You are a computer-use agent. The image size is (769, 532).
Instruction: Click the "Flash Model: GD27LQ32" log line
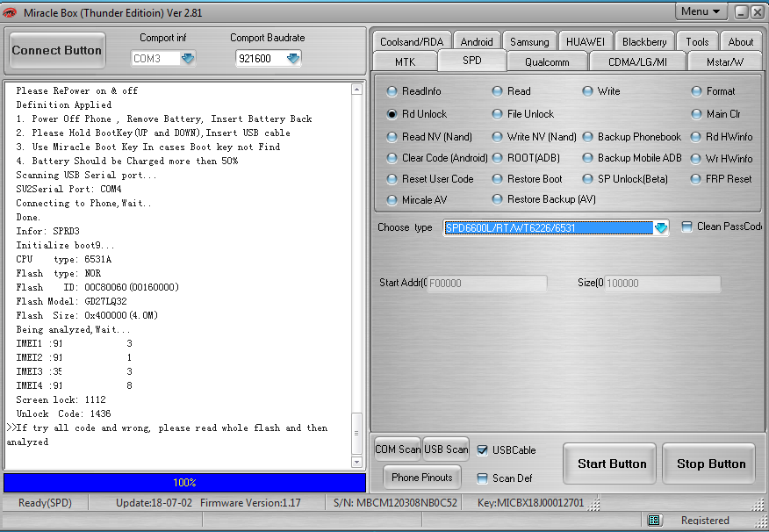coord(72,301)
